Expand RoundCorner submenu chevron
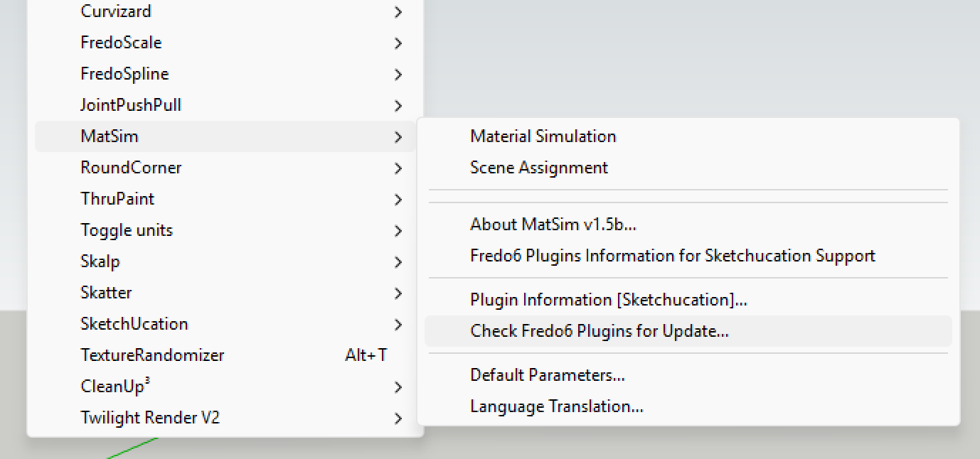The height and width of the screenshot is (459, 980). 398,168
